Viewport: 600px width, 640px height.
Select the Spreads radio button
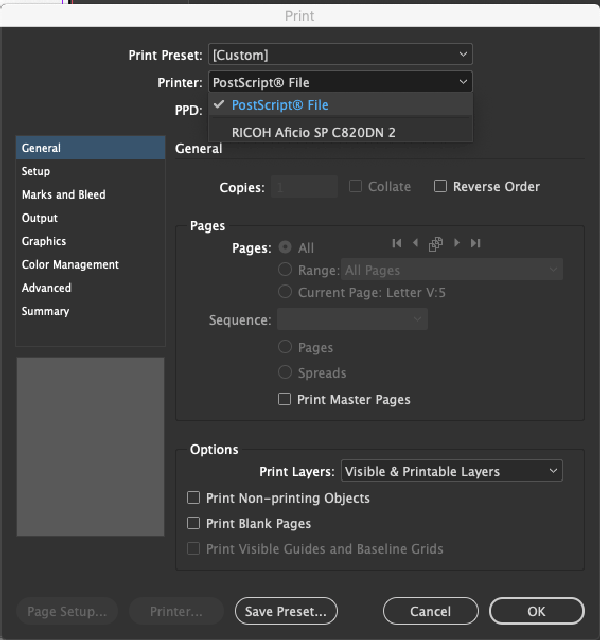[x=285, y=372]
